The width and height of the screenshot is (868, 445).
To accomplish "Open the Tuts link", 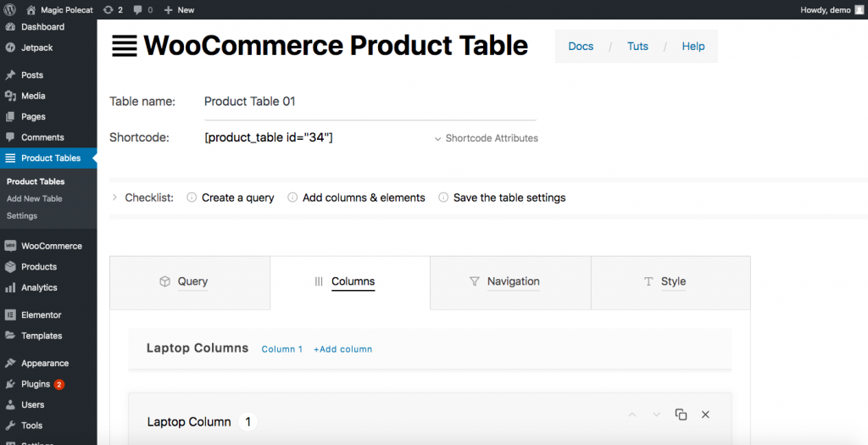I will point(637,47).
